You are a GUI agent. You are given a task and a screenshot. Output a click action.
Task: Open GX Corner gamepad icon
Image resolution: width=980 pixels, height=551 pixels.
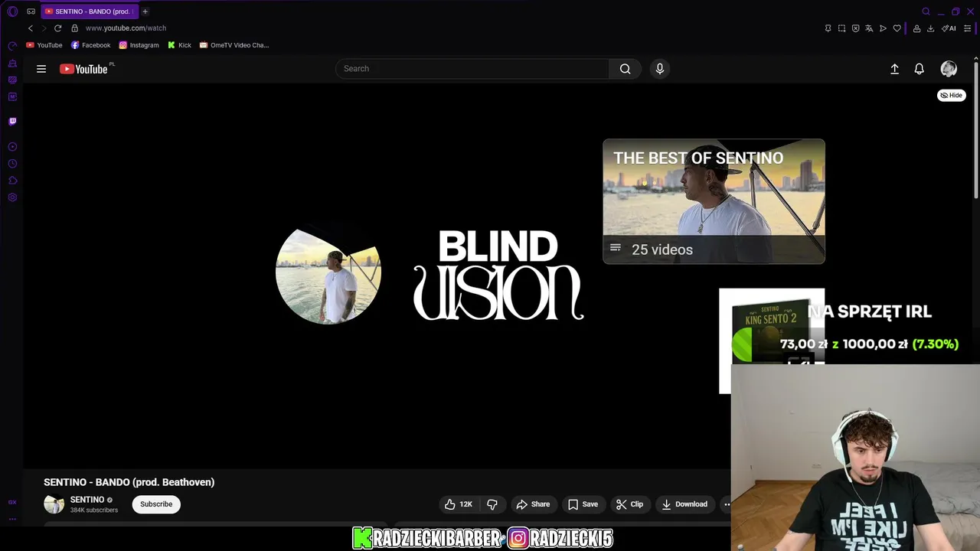pyautogui.click(x=31, y=11)
